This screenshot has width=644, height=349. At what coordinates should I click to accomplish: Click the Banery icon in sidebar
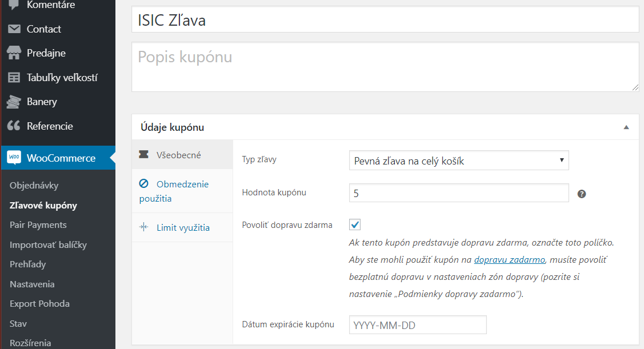click(14, 102)
